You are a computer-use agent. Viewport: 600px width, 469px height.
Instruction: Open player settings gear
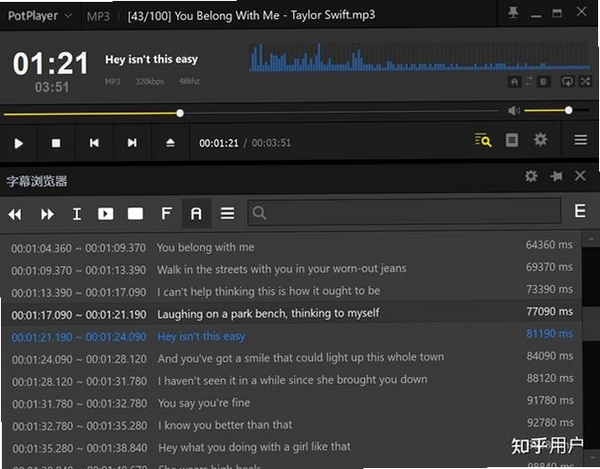[x=540, y=139]
